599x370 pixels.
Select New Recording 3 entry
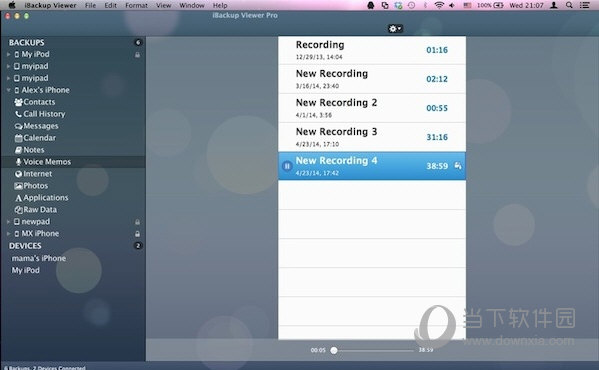372,137
